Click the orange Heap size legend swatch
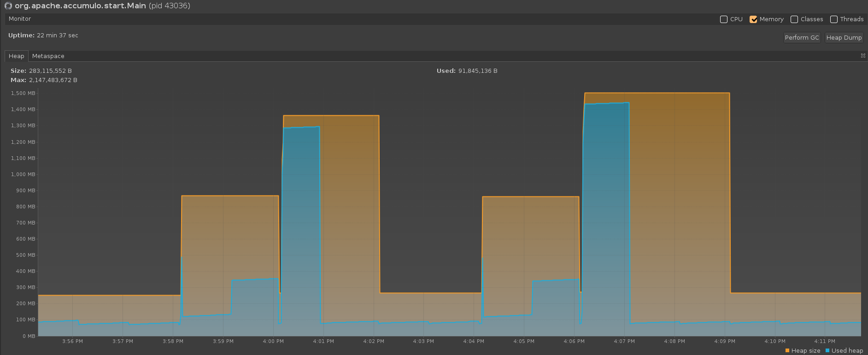 pos(787,351)
